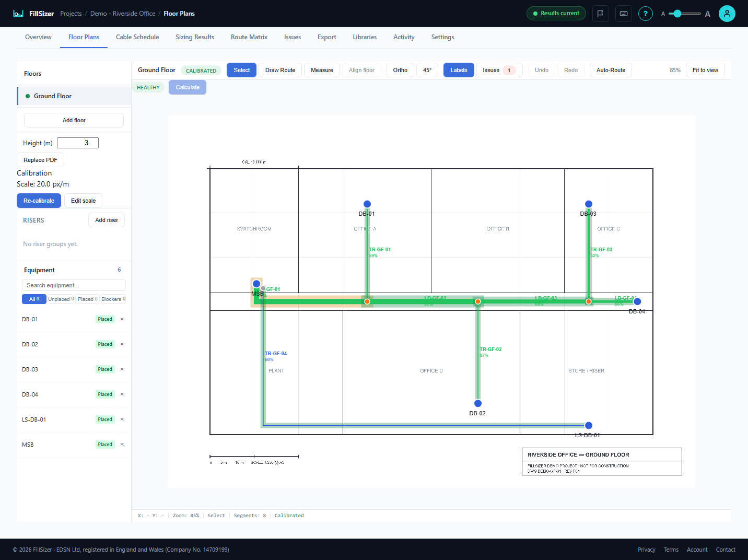The image size is (748, 560).
Task: Click the Height (m) input field
Action: coord(78,143)
